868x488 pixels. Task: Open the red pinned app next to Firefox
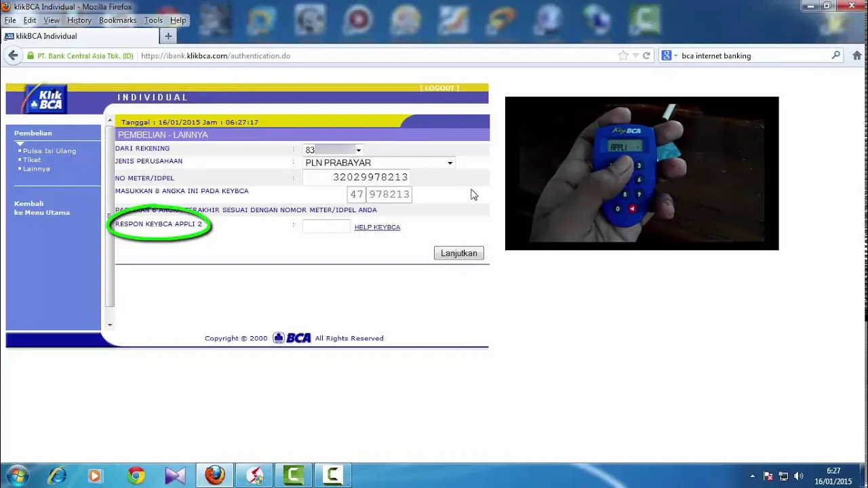tap(254, 476)
